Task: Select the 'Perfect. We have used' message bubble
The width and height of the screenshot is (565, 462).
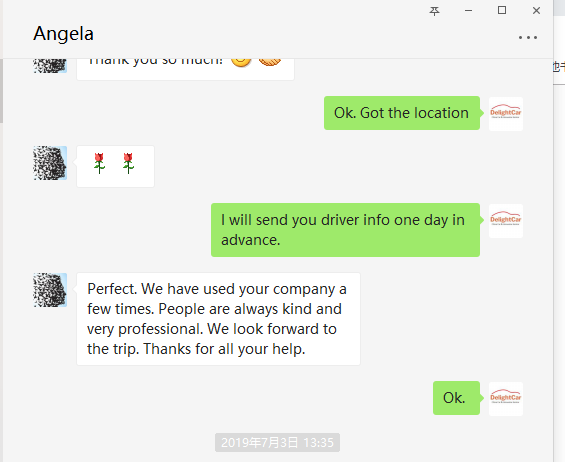Action: (x=218, y=319)
